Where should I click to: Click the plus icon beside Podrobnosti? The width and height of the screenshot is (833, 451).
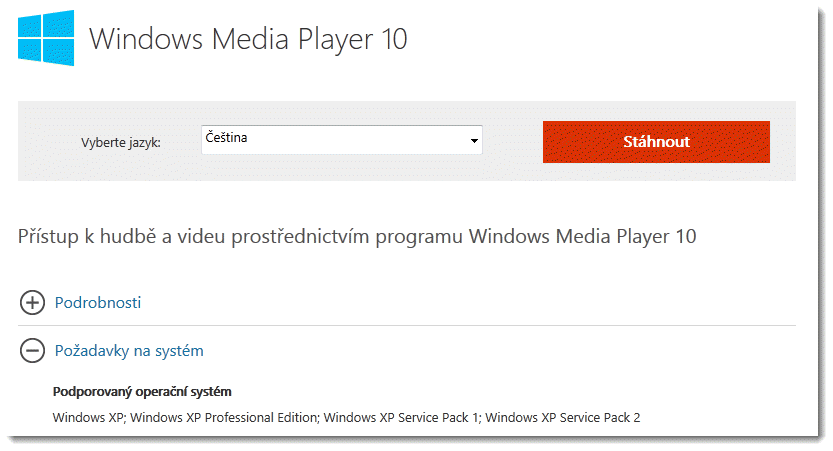tap(33, 302)
